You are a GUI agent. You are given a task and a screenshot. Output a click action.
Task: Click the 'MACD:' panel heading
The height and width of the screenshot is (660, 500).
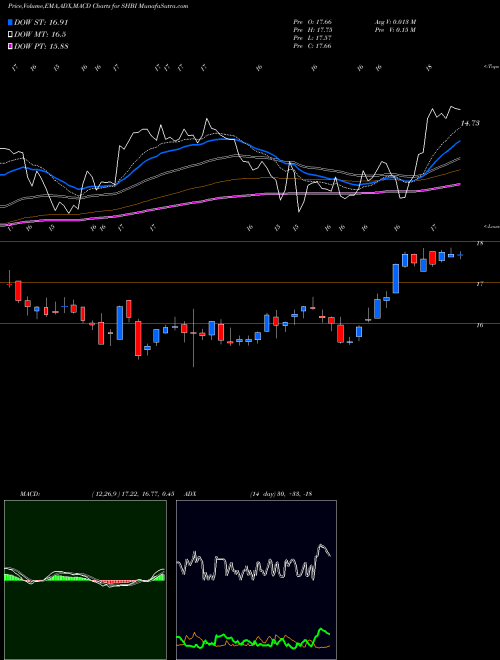pos(30,494)
